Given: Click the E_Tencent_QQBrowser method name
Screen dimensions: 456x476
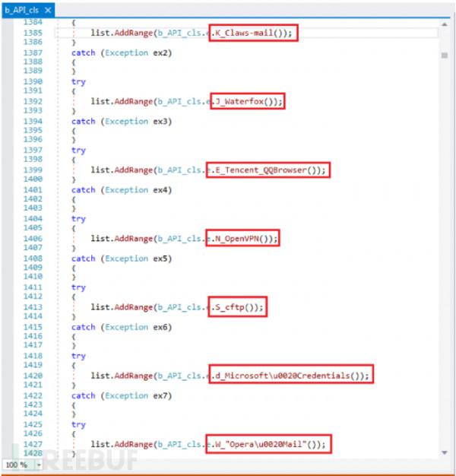Looking at the screenshot, I should click(x=268, y=170).
